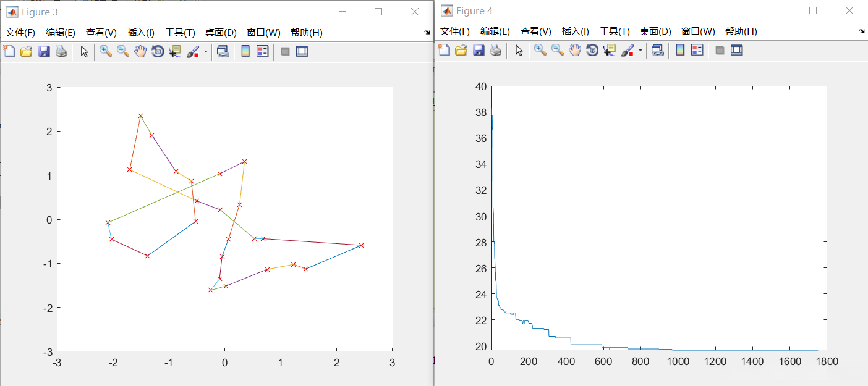The height and width of the screenshot is (386, 868).
Task: Activate Pan hand tool in Figure 3
Action: click(140, 51)
